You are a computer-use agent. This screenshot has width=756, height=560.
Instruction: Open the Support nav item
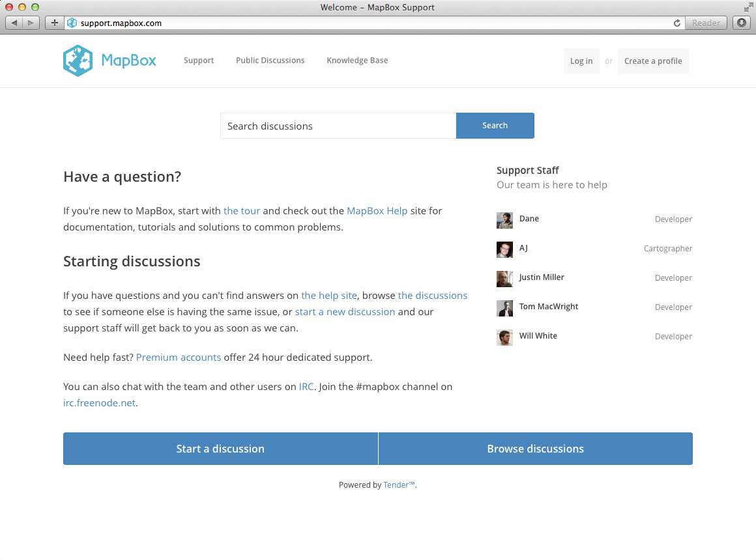point(199,61)
